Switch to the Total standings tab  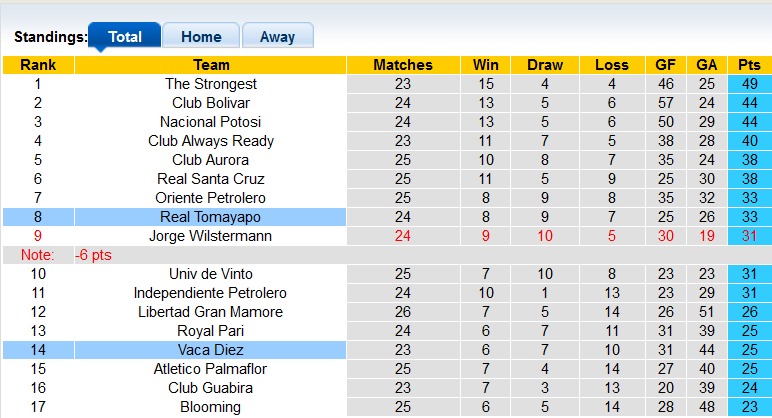coord(124,37)
